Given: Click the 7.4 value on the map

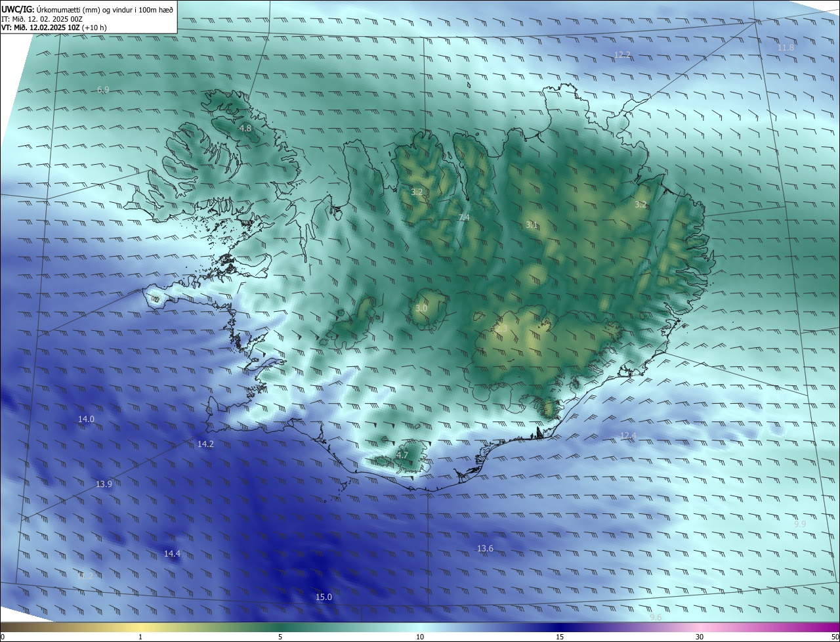Looking at the screenshot, I should tap(464, 217).
